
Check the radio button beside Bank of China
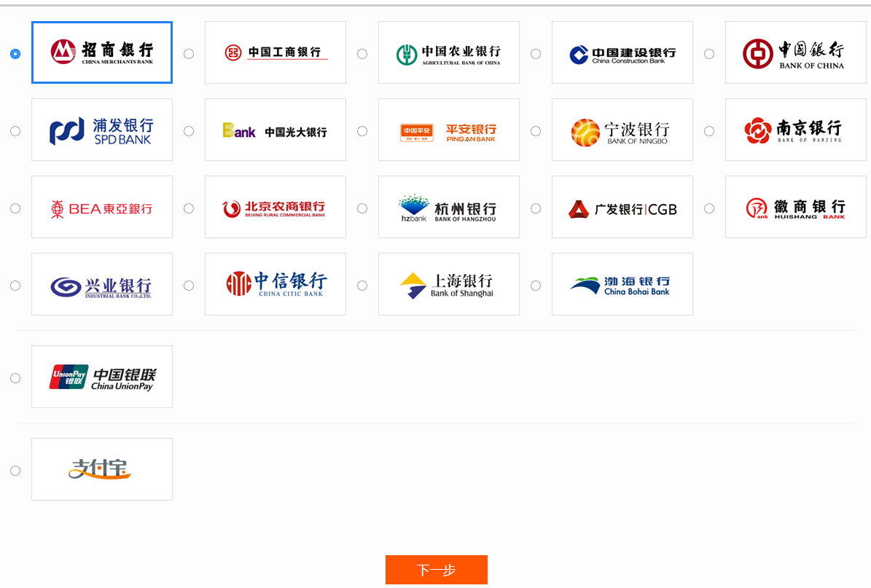click(x=709, y=54)
